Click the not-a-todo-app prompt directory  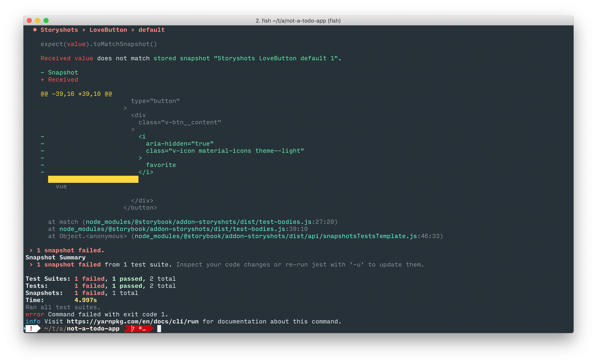(93, 329)
